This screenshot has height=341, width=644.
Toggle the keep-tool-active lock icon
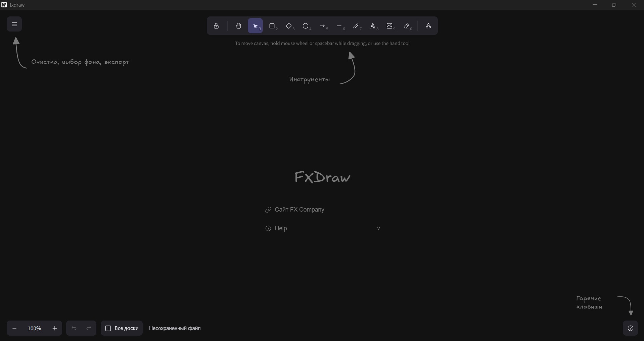click(217, 26)
